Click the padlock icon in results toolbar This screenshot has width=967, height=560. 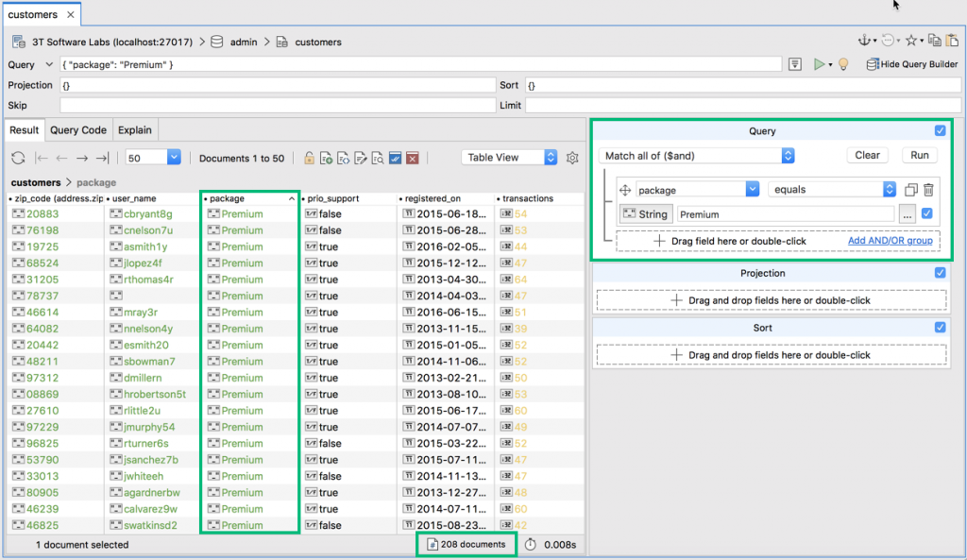pos(309,158)
